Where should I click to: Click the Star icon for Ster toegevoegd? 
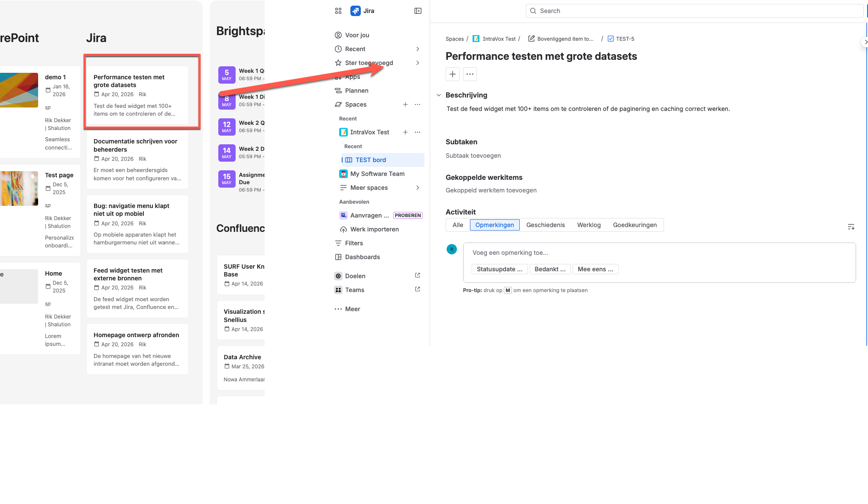pos(338,63)
